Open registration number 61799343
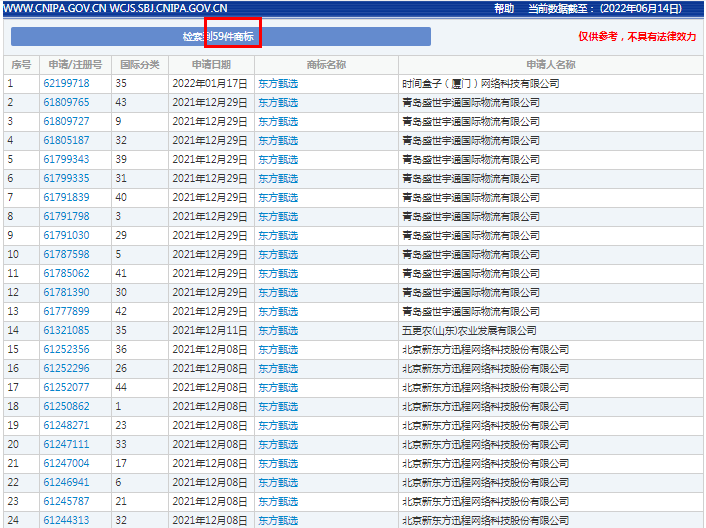 tap(66, 159)
